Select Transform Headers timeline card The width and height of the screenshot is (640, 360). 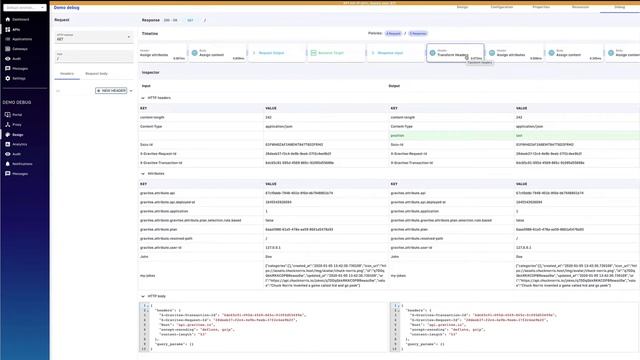pos(455,53)
